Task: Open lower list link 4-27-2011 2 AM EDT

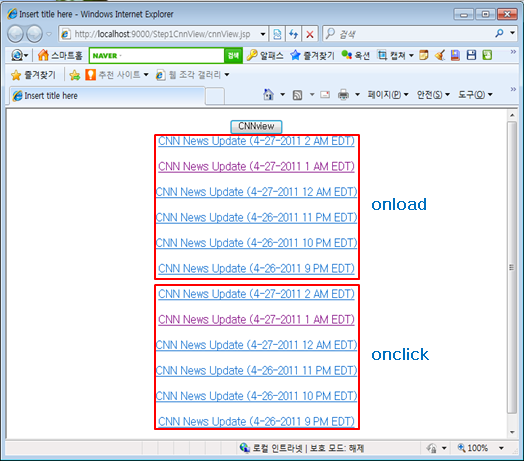Action: click(256, 294)
